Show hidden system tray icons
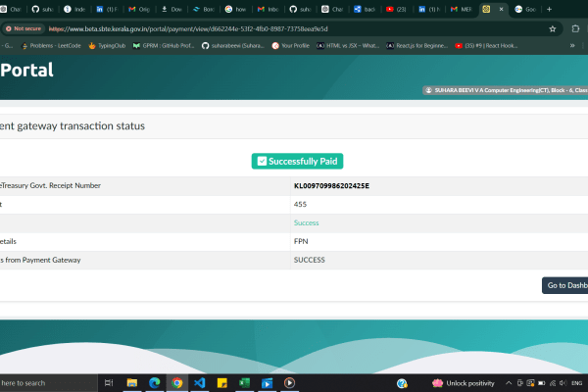The width and height of the screenshot is (588, 392). [x=509, y=383]
